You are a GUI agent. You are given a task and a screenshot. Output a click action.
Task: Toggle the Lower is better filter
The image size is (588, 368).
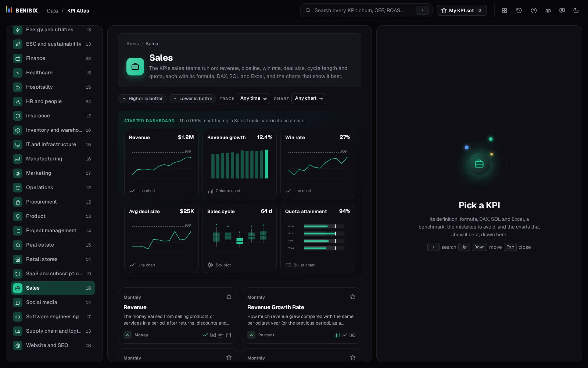[x=193, y=99]
